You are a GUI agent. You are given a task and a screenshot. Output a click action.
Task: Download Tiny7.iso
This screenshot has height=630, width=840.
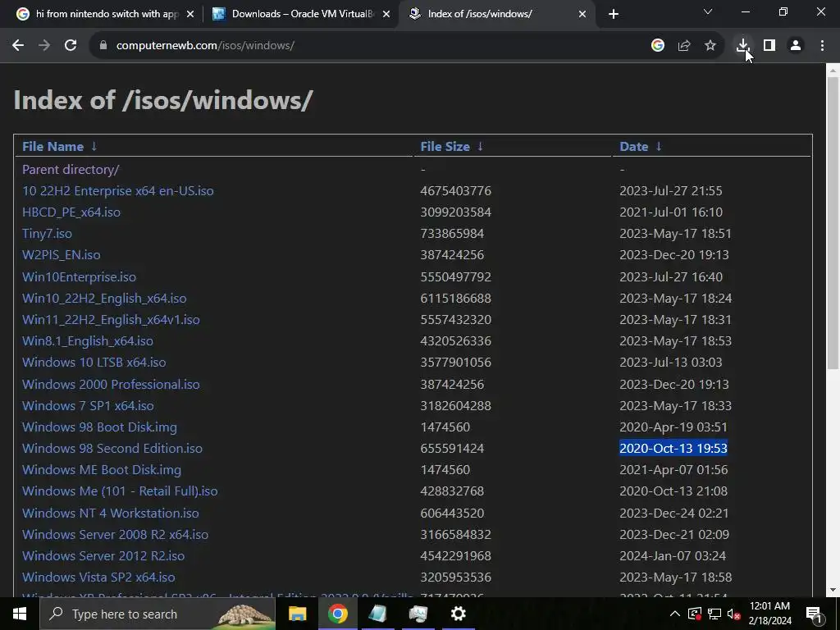47,234
